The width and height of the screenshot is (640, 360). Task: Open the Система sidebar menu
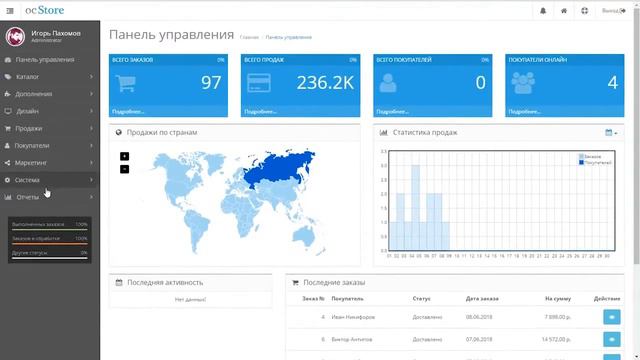pos(50,180)
